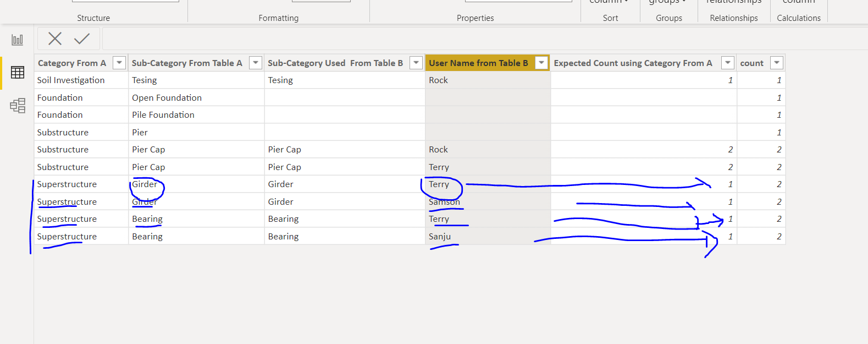Click the Formatting ribbon group label

pyautogui.click(x=279, y=18)
